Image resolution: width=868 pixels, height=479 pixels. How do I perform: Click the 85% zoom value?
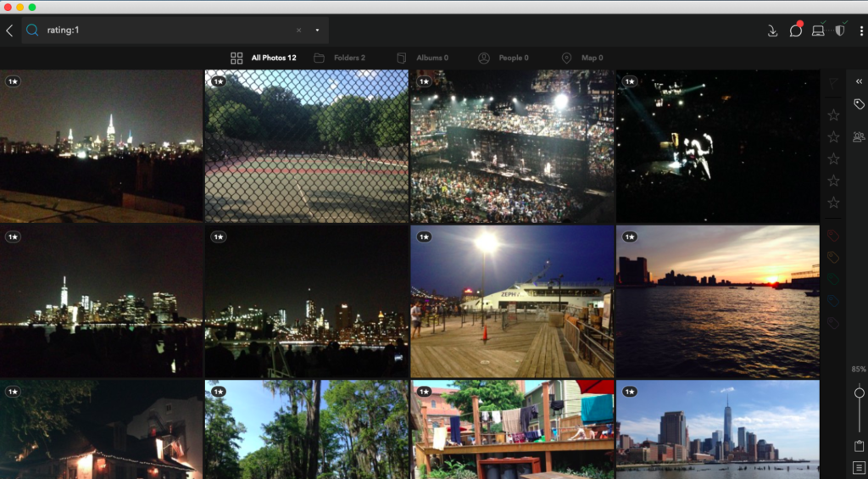point(859,370)
